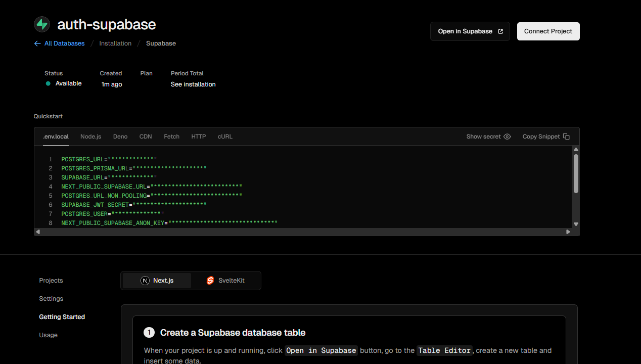Click the Next.js logo icon
This screenshot has height=364, width=641.
click(145, 281)
